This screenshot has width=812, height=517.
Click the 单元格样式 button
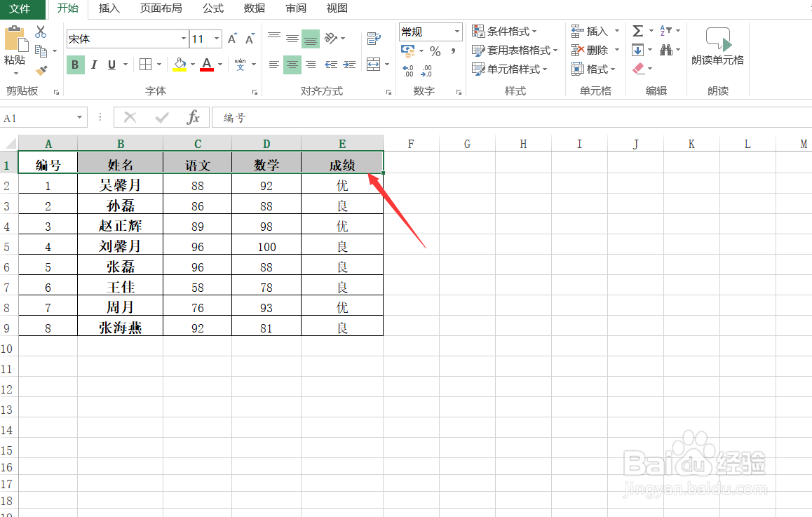tap(512, 69)
